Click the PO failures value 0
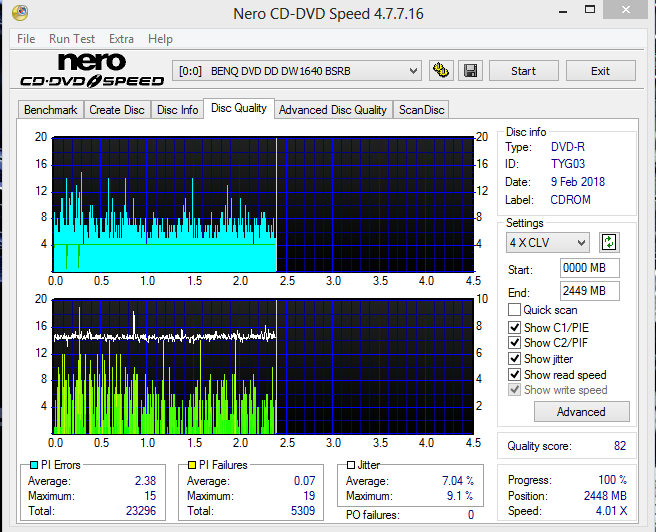 click(x=471, y=515)
